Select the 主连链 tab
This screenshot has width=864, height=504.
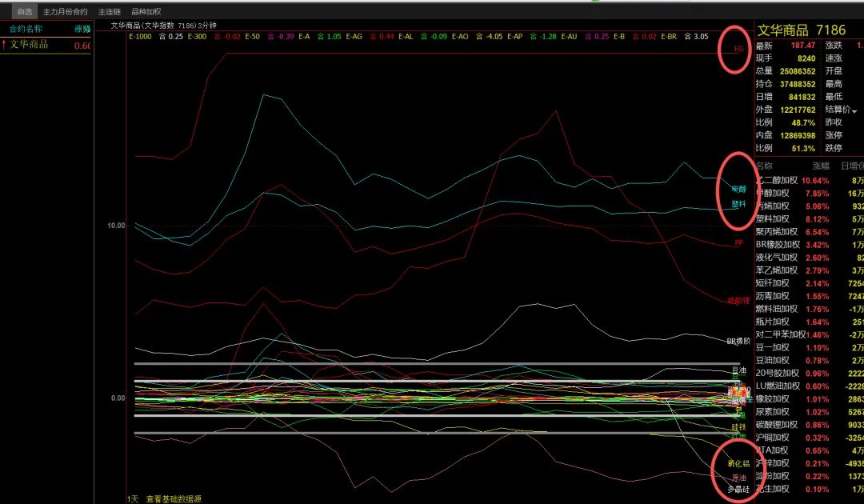point(109,11)
